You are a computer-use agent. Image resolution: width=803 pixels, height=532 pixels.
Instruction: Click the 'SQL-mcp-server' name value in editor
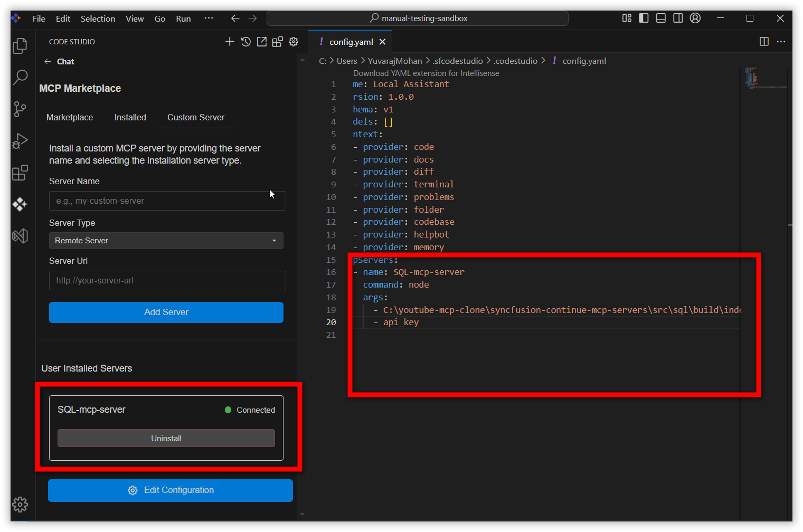coord(429,272)
